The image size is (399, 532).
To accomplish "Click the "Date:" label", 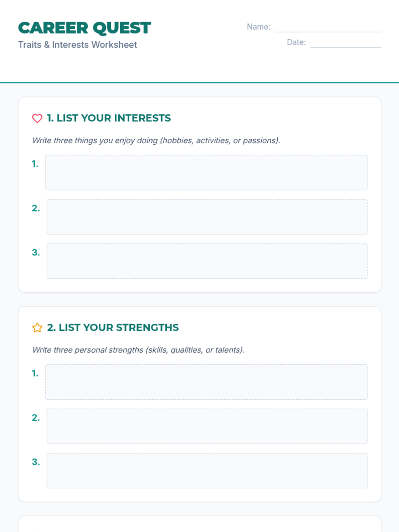I will pos(296,43).
